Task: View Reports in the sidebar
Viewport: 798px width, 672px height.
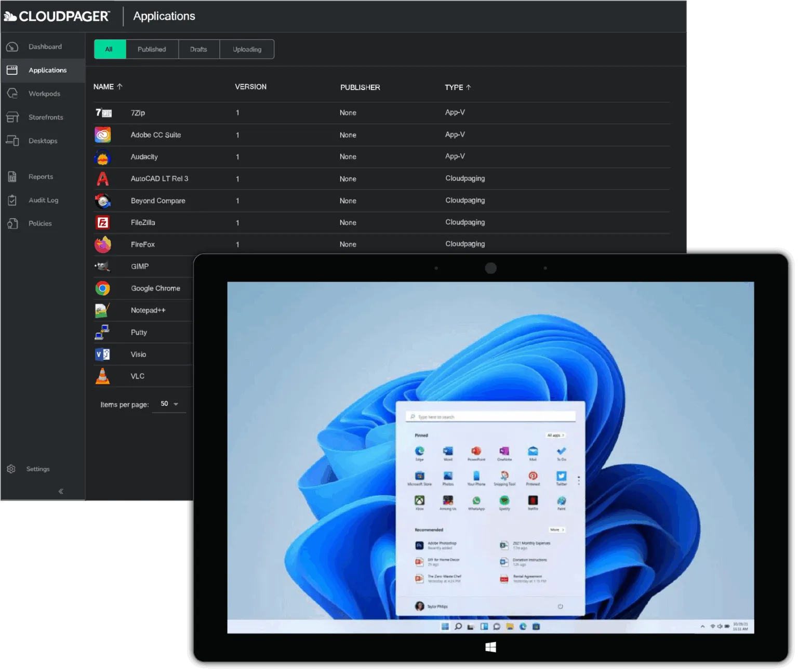Action: coord(41,176)
